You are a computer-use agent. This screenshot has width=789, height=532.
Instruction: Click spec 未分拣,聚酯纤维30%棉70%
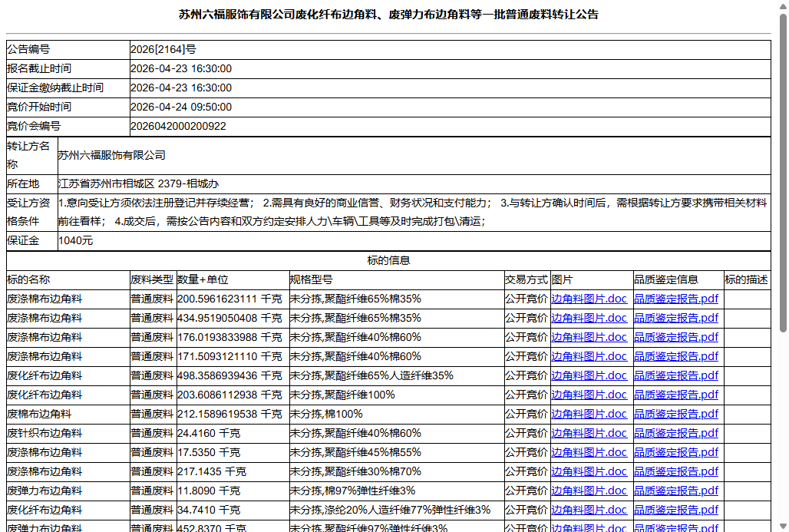pyautogui.click(x=355, y=471)
